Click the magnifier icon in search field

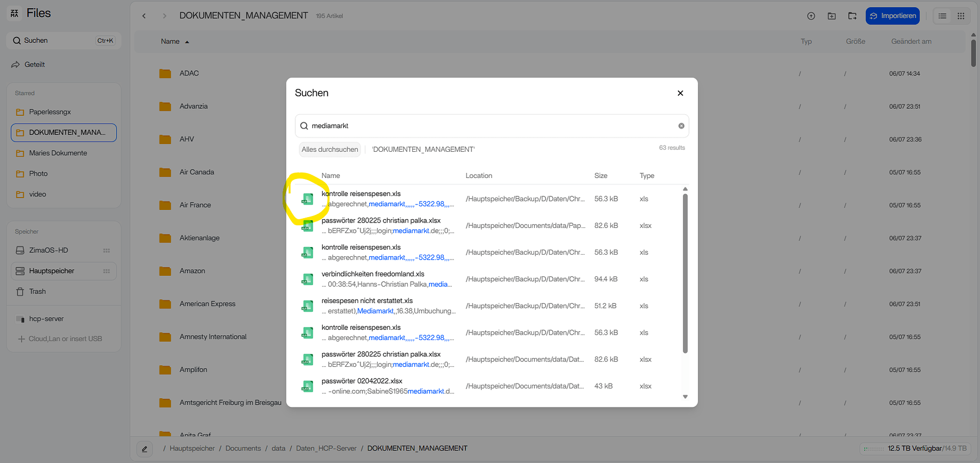(x=304, y=126)
